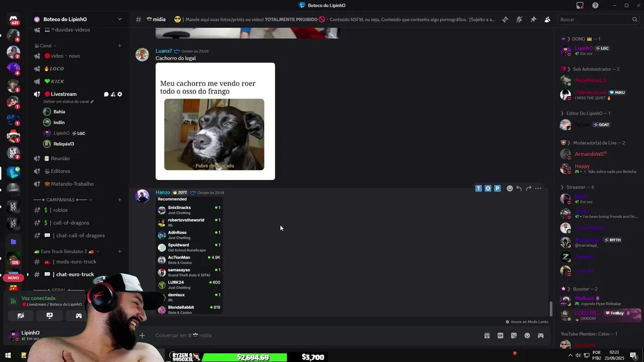
Task: Toggle the member list visibility
Action: click(547, 20)
